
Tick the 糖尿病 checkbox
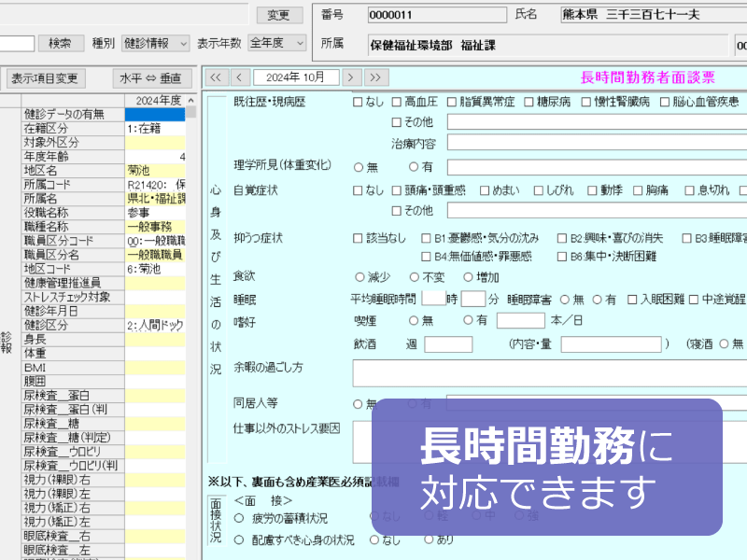pos(529,102)
